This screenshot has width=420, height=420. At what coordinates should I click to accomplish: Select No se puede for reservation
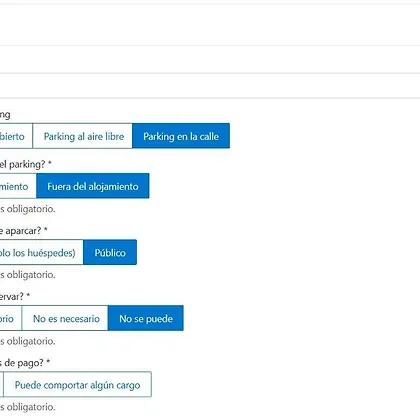point(146,318)
